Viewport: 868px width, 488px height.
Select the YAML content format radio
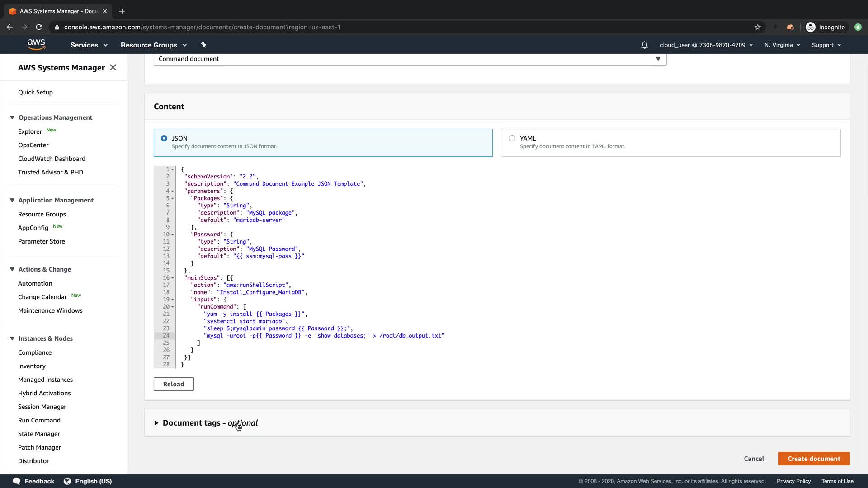(x=512, y=138)
